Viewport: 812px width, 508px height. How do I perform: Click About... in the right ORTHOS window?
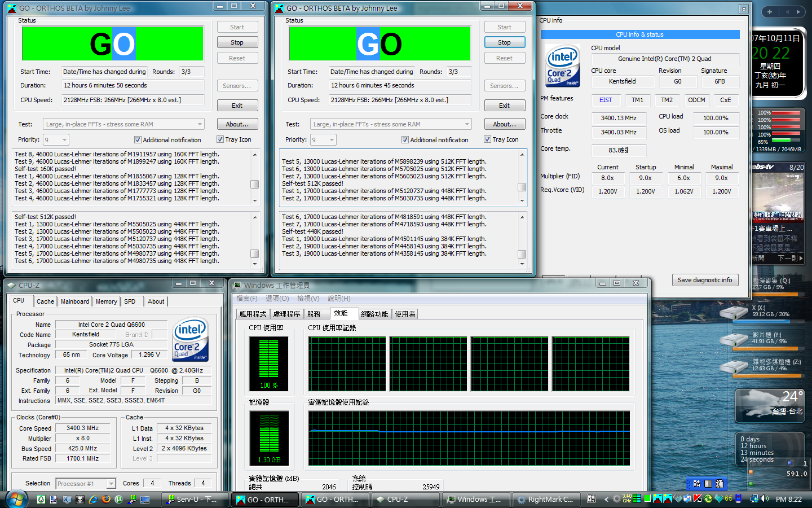point(504,124)
